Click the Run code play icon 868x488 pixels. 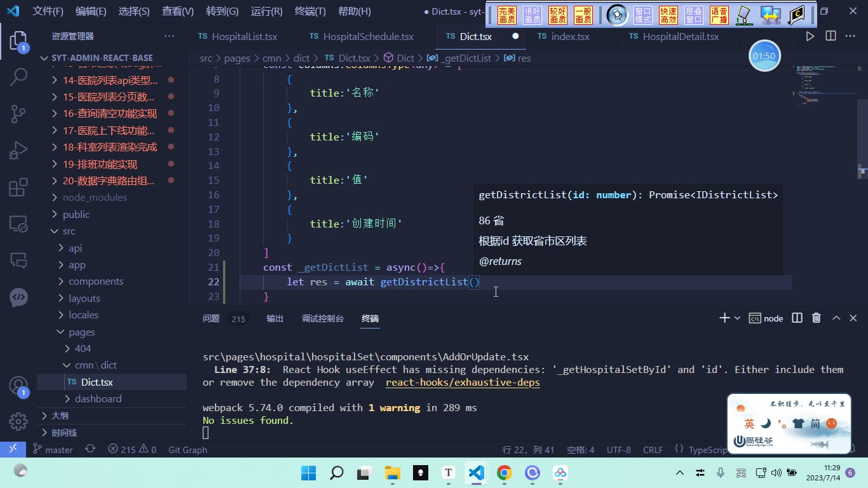click(810, 36)
